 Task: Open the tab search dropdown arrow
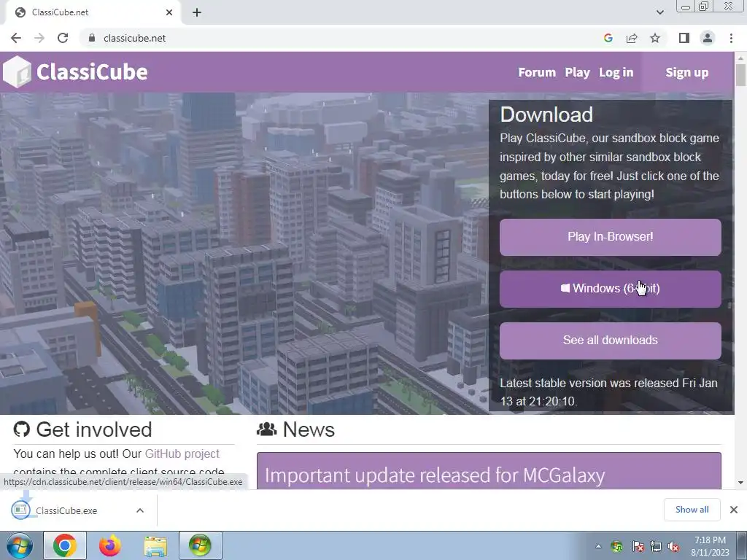[x=659, y=12]
